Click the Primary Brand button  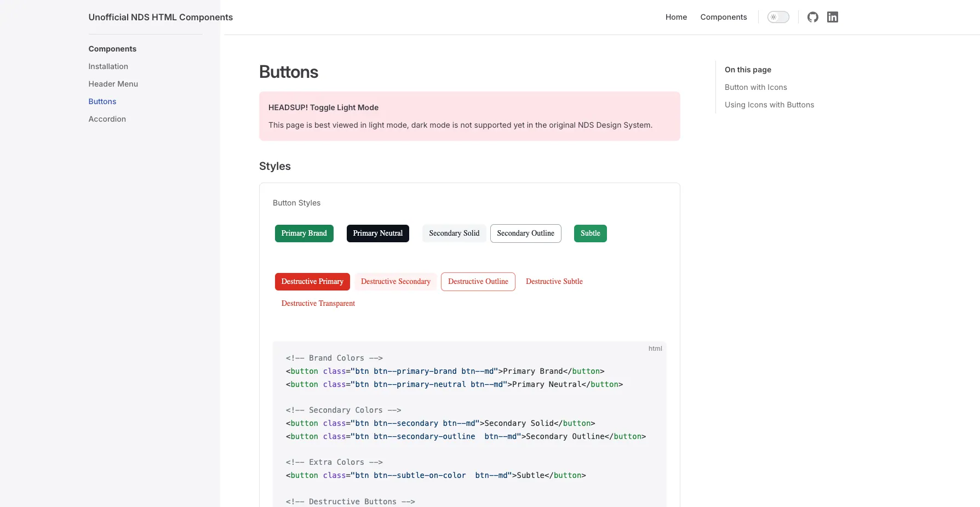tap(304, 233)
